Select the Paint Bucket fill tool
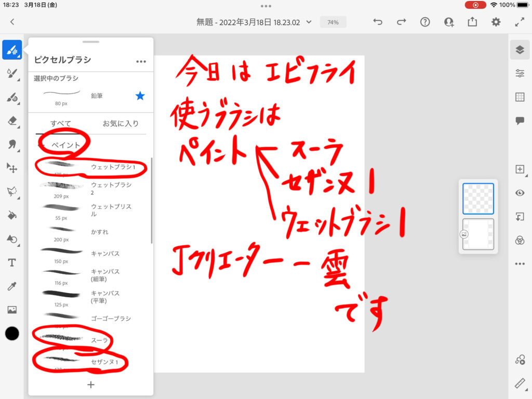 coord(11,215)
